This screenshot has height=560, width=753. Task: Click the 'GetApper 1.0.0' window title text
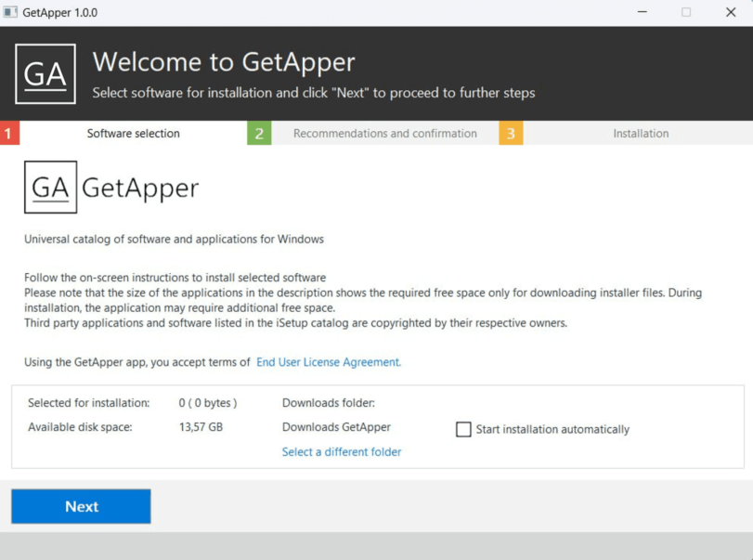tap(59, 12)
